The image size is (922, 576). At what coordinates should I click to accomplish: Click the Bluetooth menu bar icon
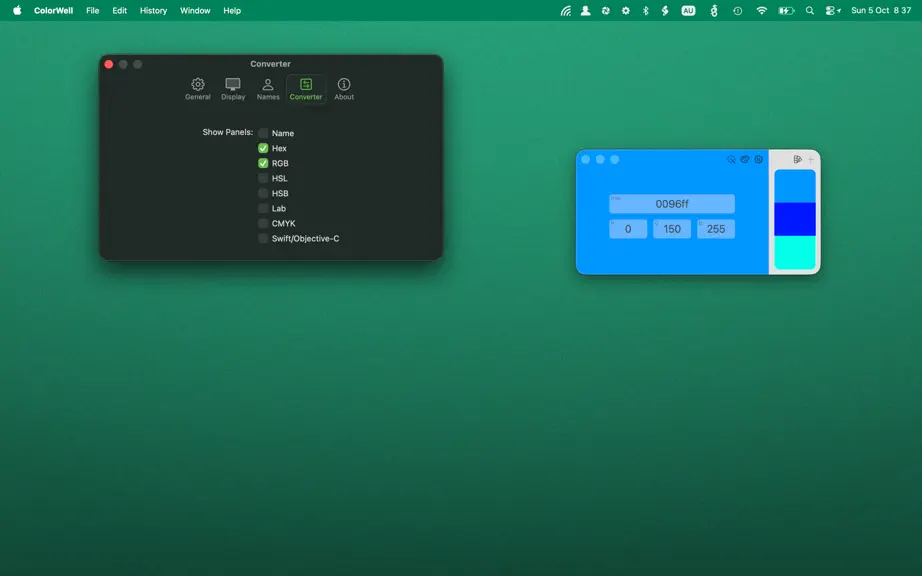coord(645,11)
